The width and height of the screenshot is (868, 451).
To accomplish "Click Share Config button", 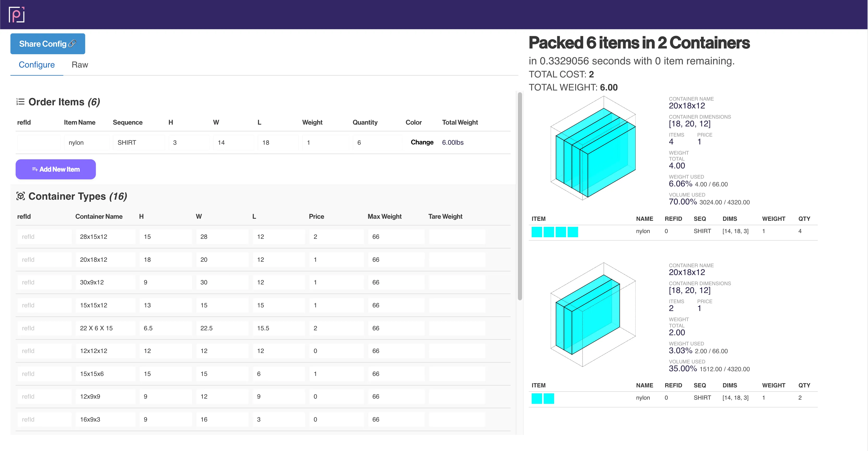I will pyautogui.click(x=47, y=44).
